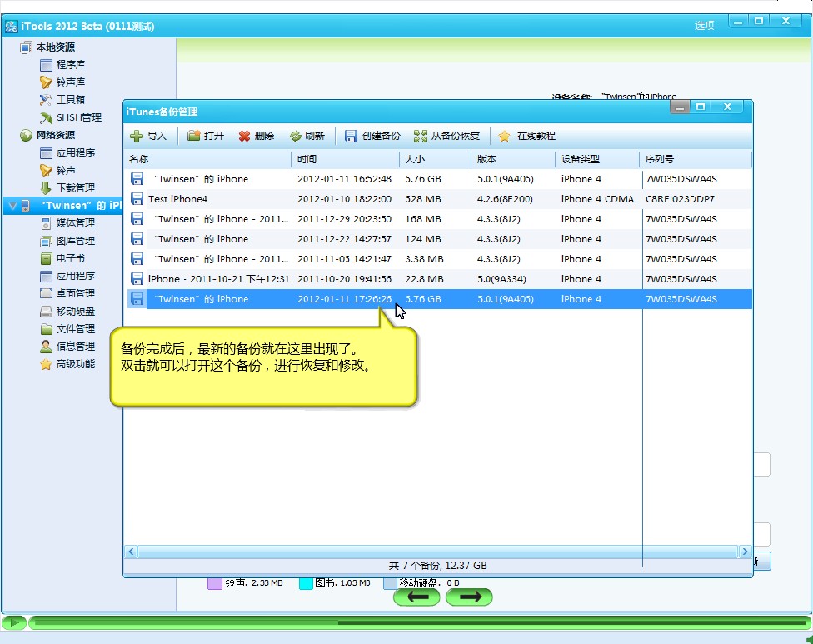
Task: Click the 从备份恢复 restore icon
Action: 421,137
